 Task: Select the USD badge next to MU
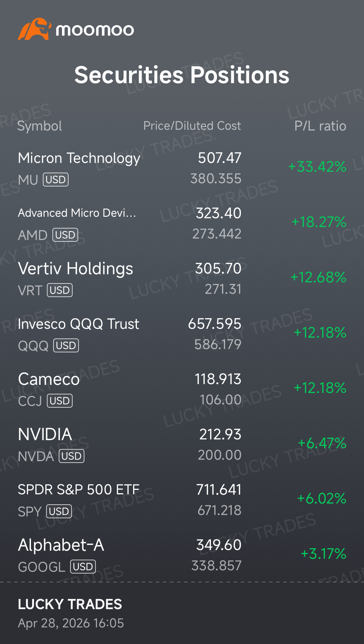tap(56, 180)
